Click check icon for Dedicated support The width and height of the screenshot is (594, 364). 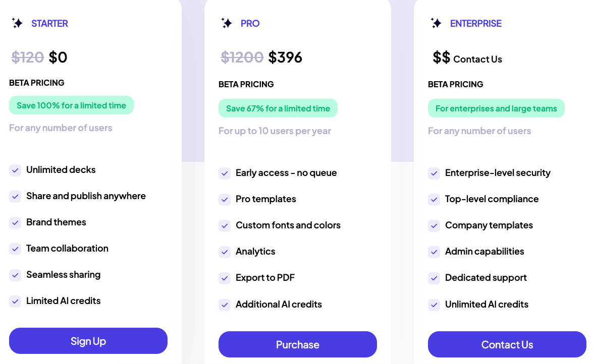(434, 278)
